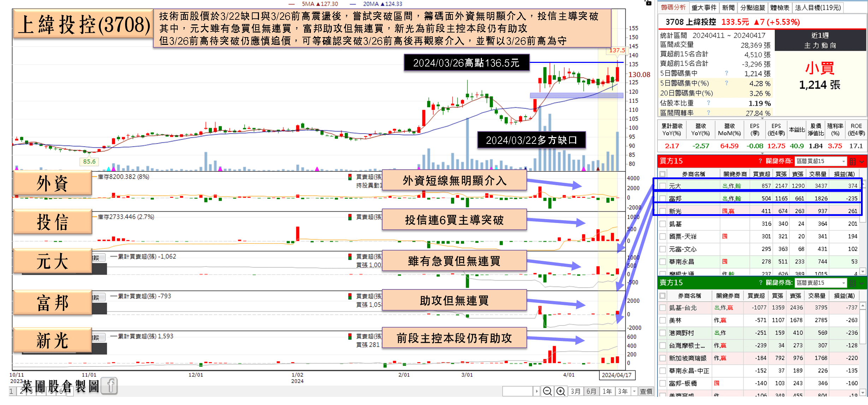Click the help question mark beside 區間周轉率

(x=708, y=113)
